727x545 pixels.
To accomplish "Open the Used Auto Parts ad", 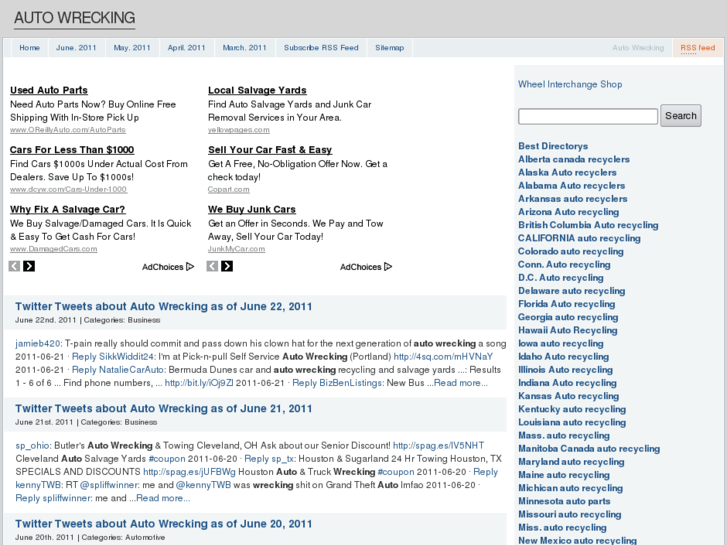I will point(49,90).
